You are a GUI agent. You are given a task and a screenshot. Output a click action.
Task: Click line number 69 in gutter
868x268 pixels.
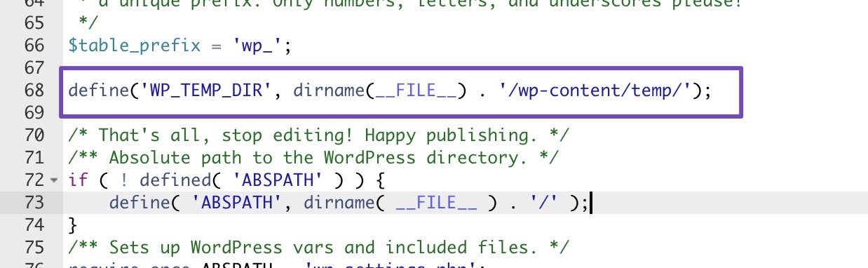click(x=34, y=112)
